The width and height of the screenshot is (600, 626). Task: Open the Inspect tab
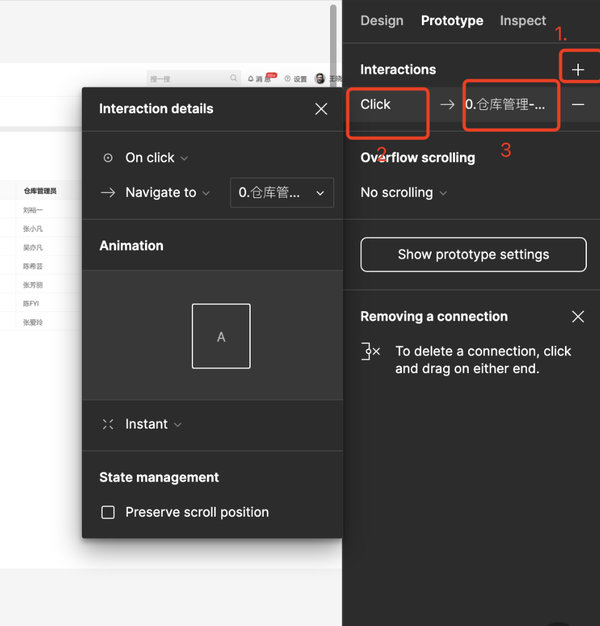(x=523, y=20)
